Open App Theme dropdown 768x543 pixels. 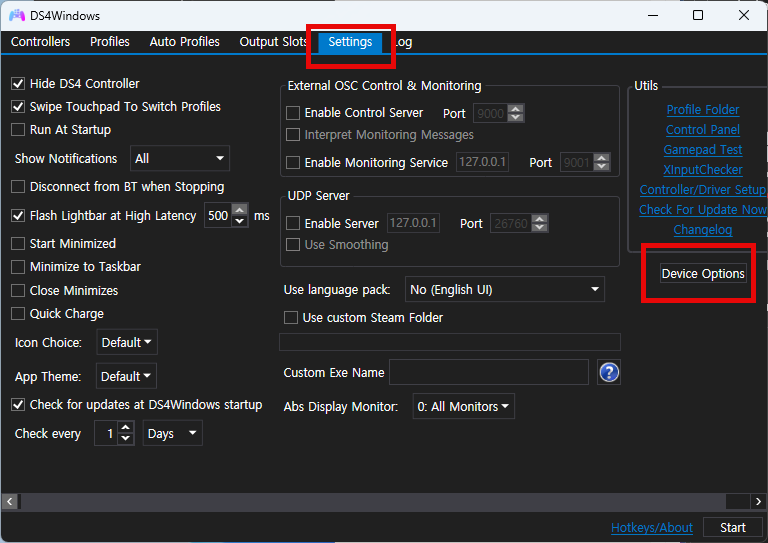(126, 376)
